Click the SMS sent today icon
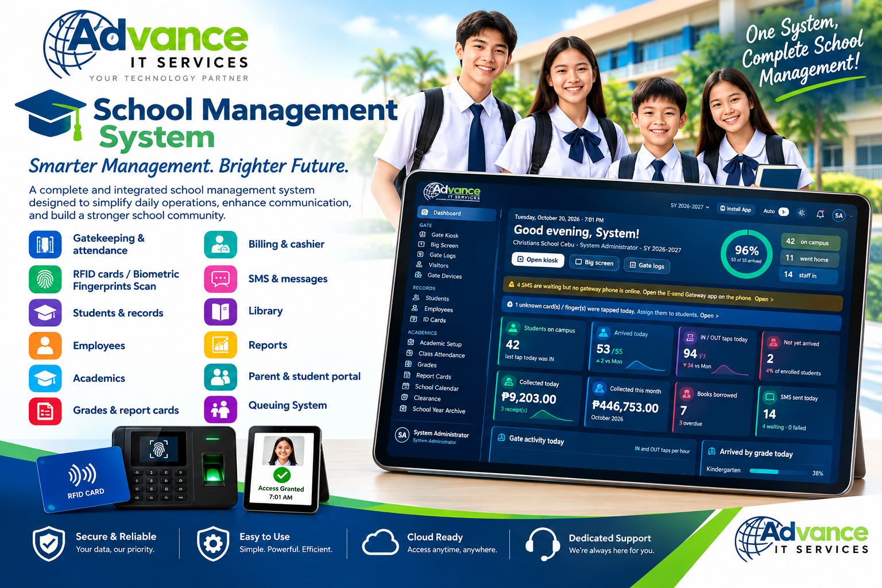882x588 pixels. [x=770, y=397]
